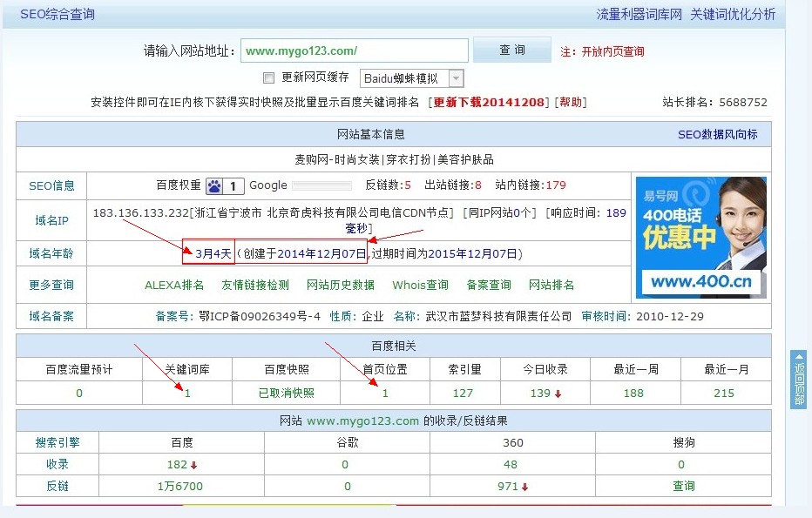Open the Baidu蜘蛛模拟 dropdown

click(412, 78)
